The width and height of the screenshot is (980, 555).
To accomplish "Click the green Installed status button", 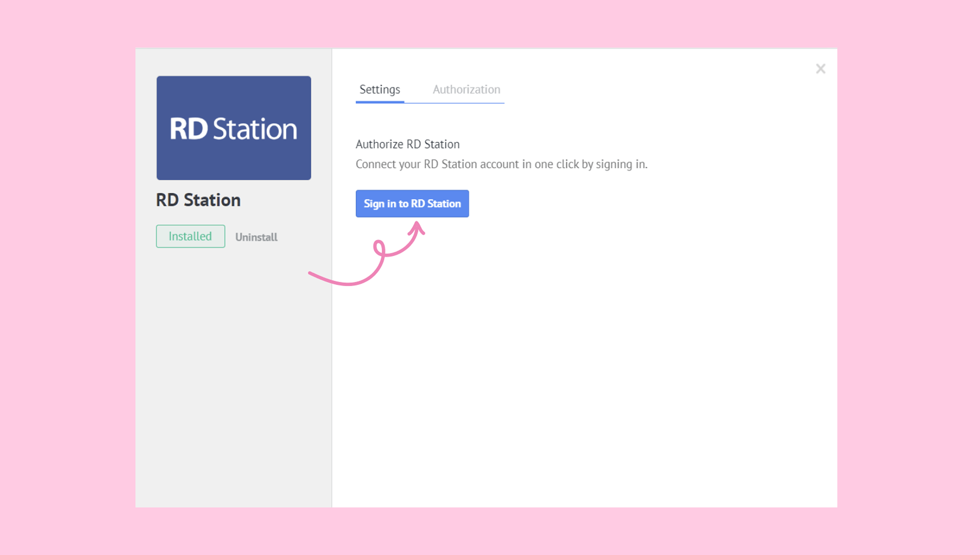I will click(190, 236).
